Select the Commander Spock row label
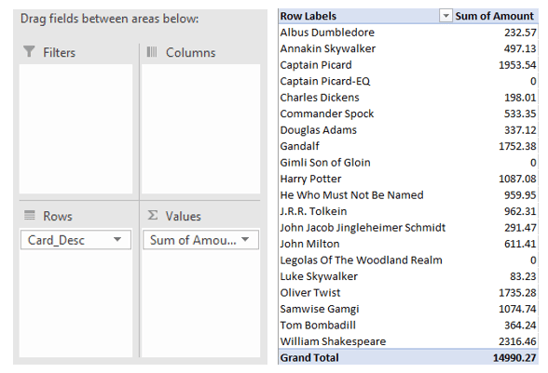 coord(327,113)
